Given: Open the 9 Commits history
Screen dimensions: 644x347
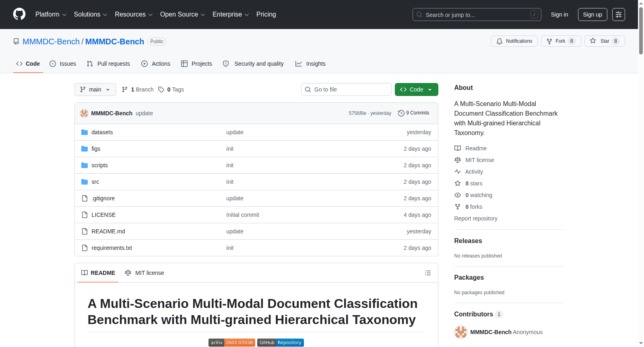Looking at the screenshot, I should (413, 113).
